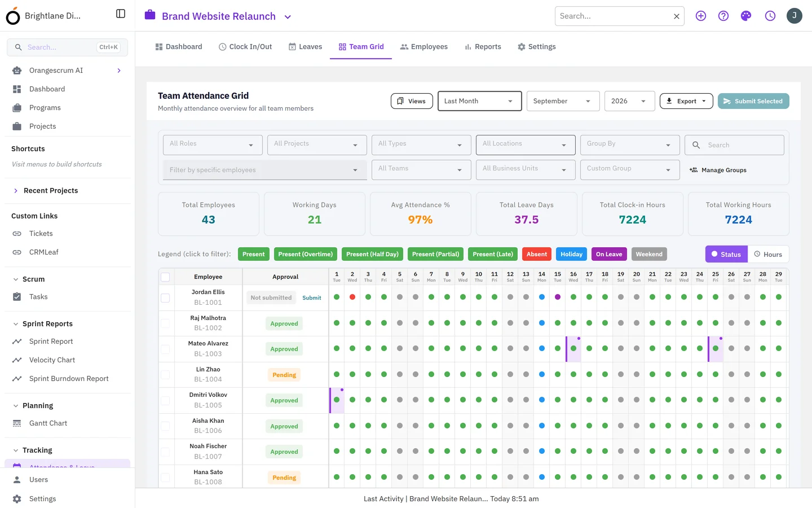The height and width of the screenshot is (508, 812).
Task: Open the Last Month period dropdown
Action: (x=479, y=101)
